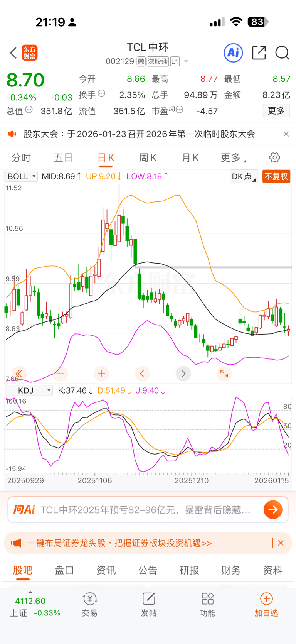Move chart left with left arrow
Screen dimensions: 296x644
click(142, 374)
